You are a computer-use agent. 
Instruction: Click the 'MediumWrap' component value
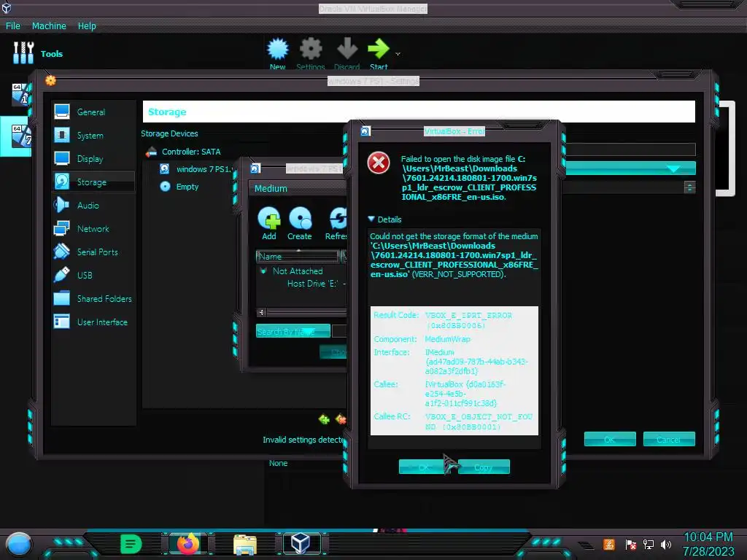[447, 339]
